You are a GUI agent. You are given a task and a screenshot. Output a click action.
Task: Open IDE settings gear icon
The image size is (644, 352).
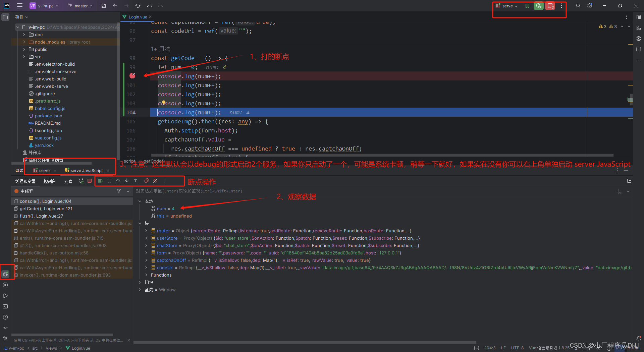coord(590,6)
